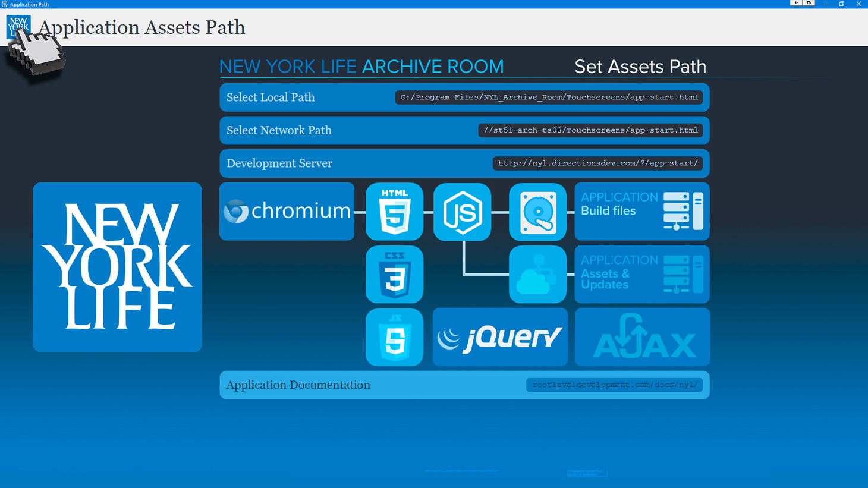This screenshot has width=868, height=488.
Task: Open Application Assets & Updates tile
Action: tap(642, 275)
